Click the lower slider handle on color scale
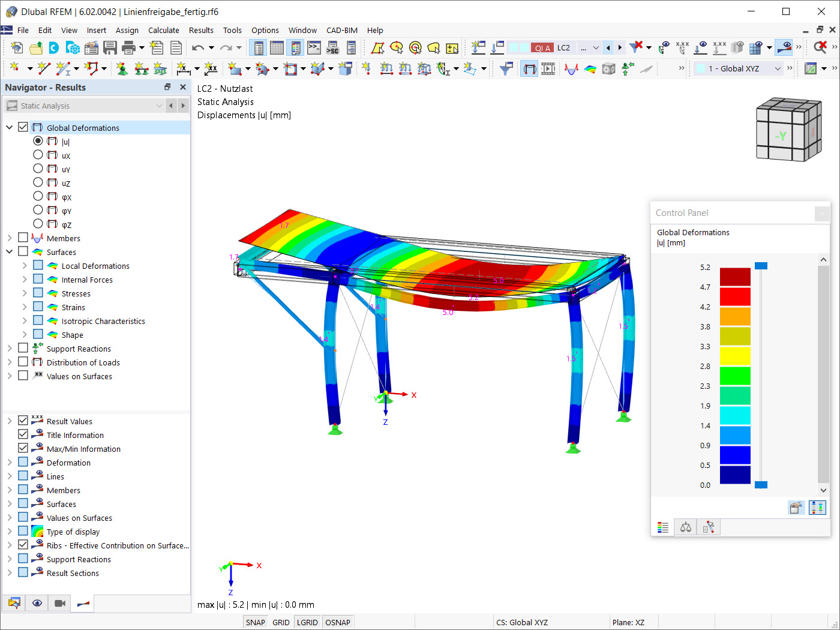 (761, 485)
